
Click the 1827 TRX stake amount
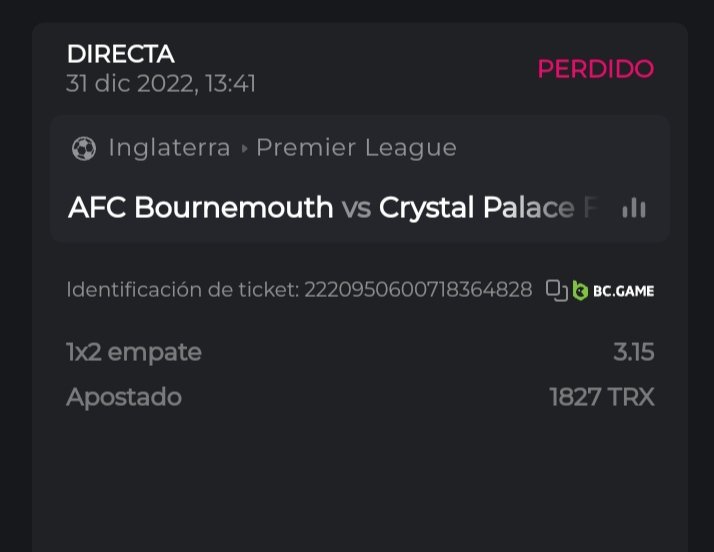tap(602, 397)
